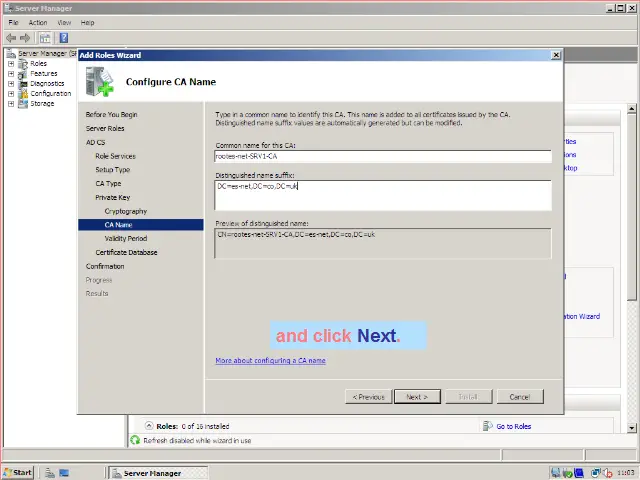The image size is (640, 480).
Task: Click the Diagnostics node icon in tree
Action: 23,84
